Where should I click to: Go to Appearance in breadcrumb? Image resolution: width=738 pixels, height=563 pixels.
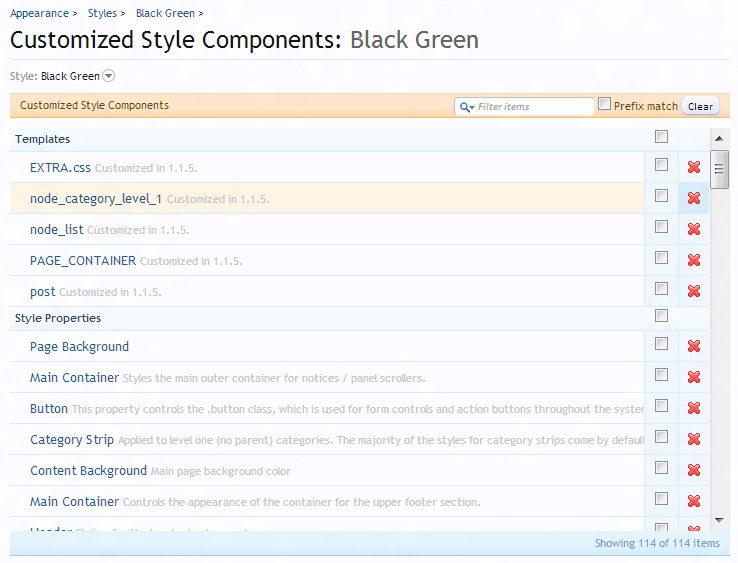coord(40,14)
